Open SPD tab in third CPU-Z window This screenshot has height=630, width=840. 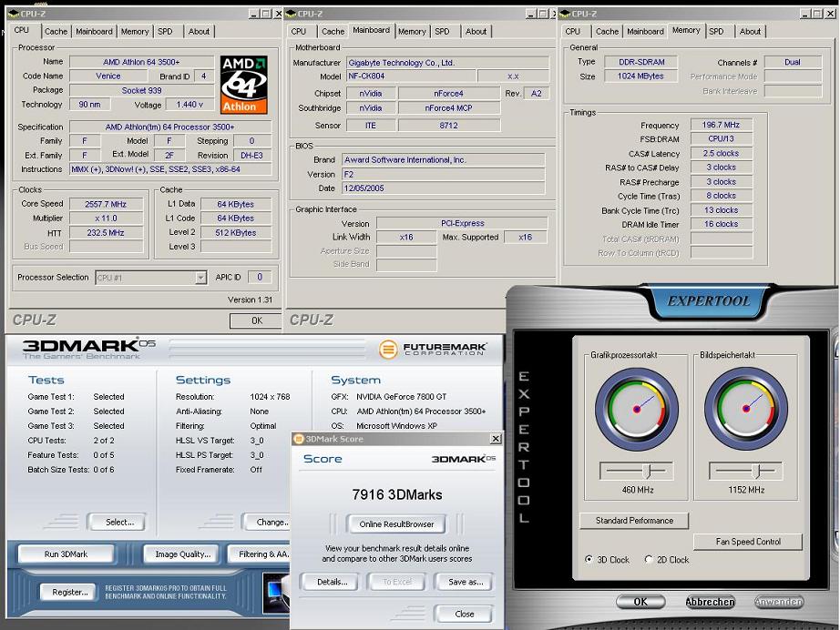(x=717, y=32)
